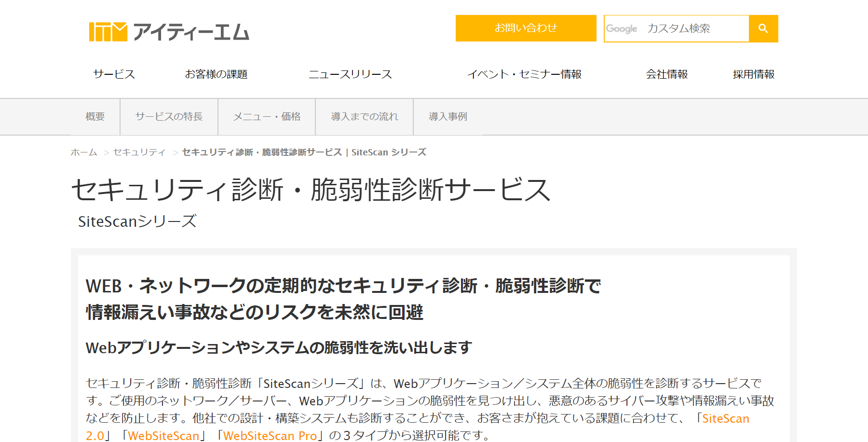The width and height of the screenshot is (868, 442).
Task: Open the サービス menu
Action: pyautogui.click(x=114, y=74)
